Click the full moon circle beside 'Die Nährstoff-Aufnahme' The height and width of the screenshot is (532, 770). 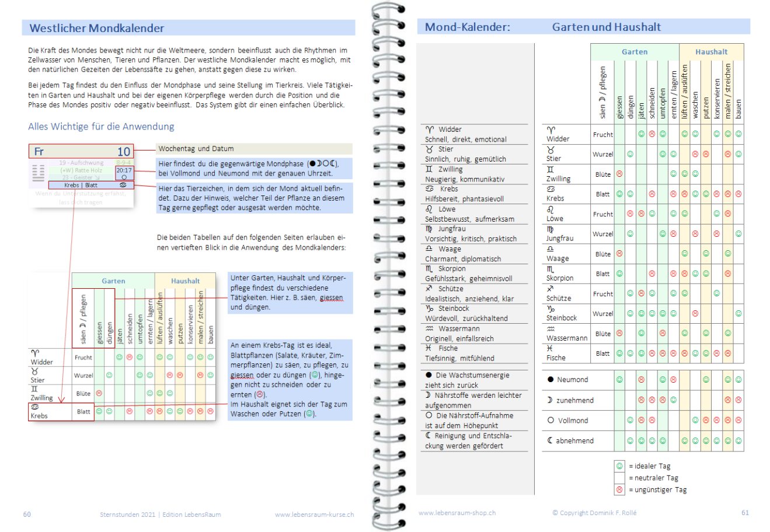[429, 416]
